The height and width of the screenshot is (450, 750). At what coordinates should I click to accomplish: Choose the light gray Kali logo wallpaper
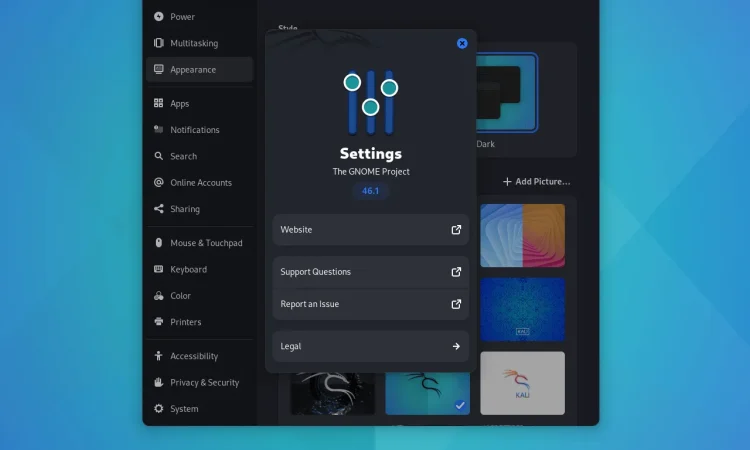[x=522, y=383]
